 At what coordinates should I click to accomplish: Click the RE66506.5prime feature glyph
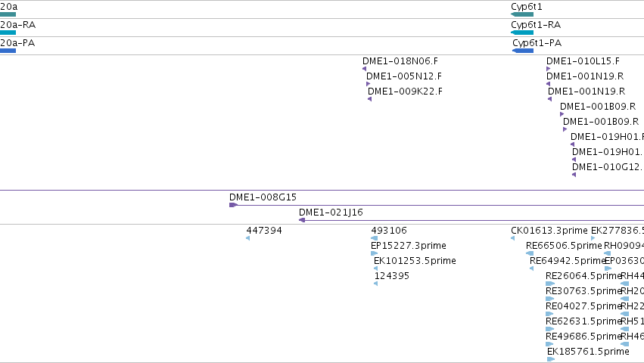pos(530,253)
